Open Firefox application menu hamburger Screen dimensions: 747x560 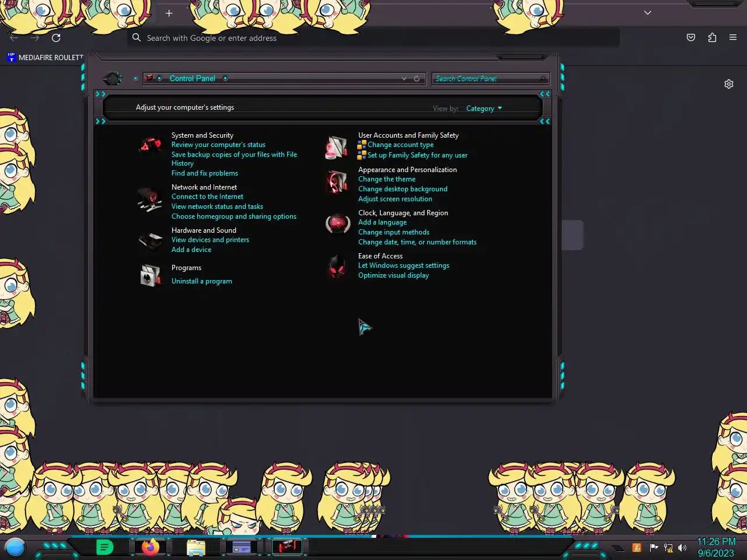click(x=733, y=37)
